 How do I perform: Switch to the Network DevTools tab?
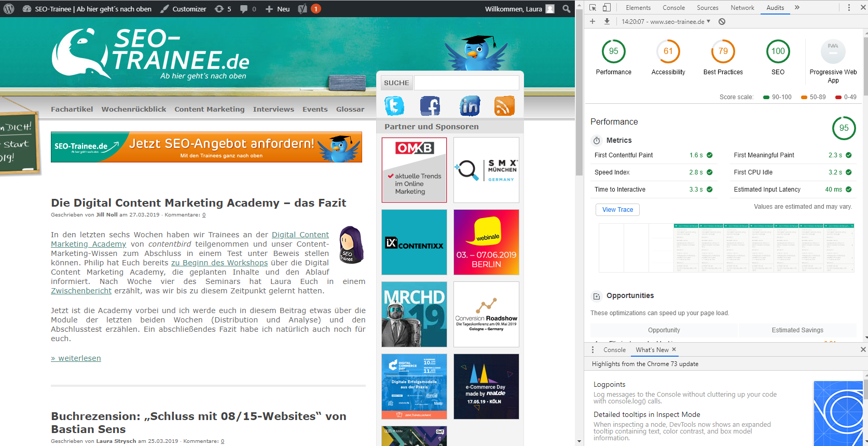(x=742, y=8)
